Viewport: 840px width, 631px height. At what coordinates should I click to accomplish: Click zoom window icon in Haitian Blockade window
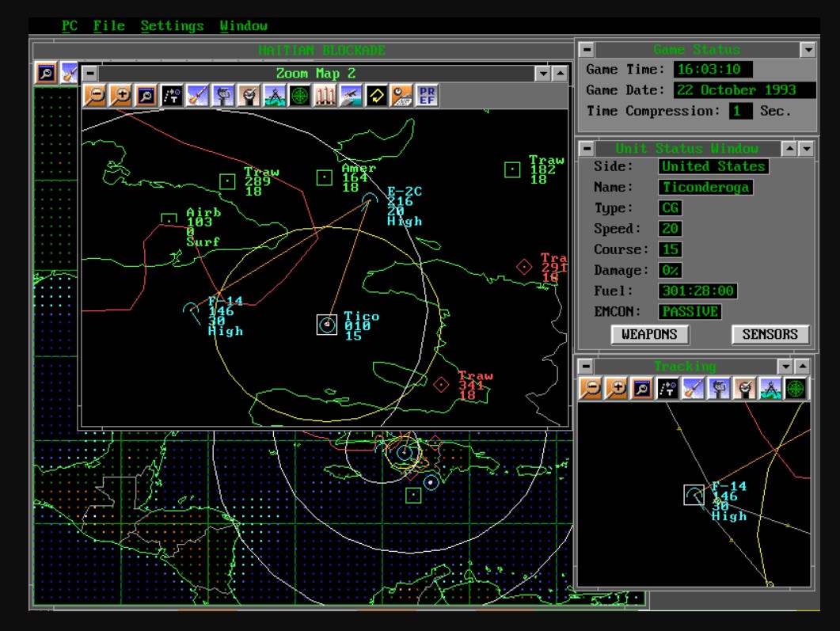[x=47, y=73]
